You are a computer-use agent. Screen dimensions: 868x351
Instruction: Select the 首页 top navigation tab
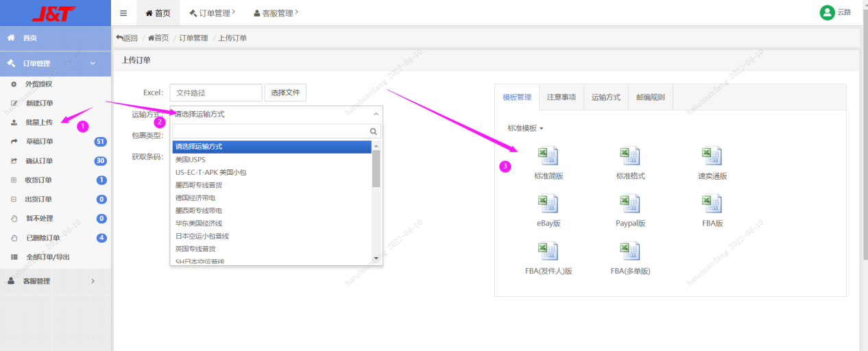(x=158, y=13)
